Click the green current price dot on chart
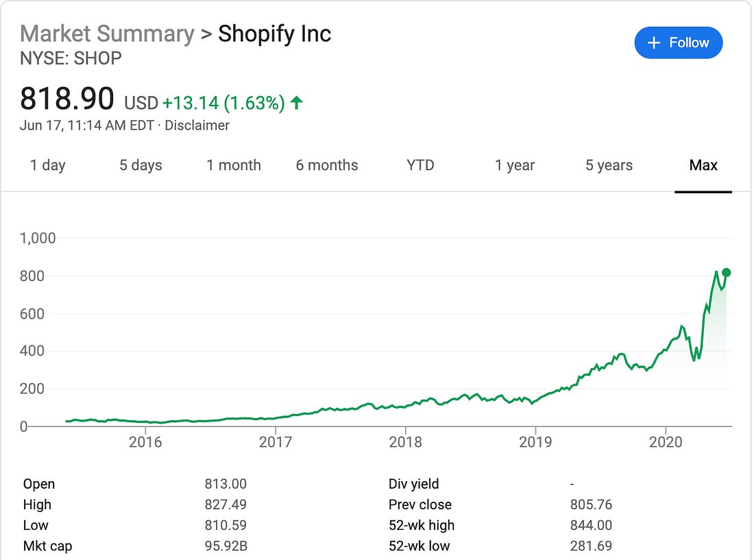 [x=726, y=273]
